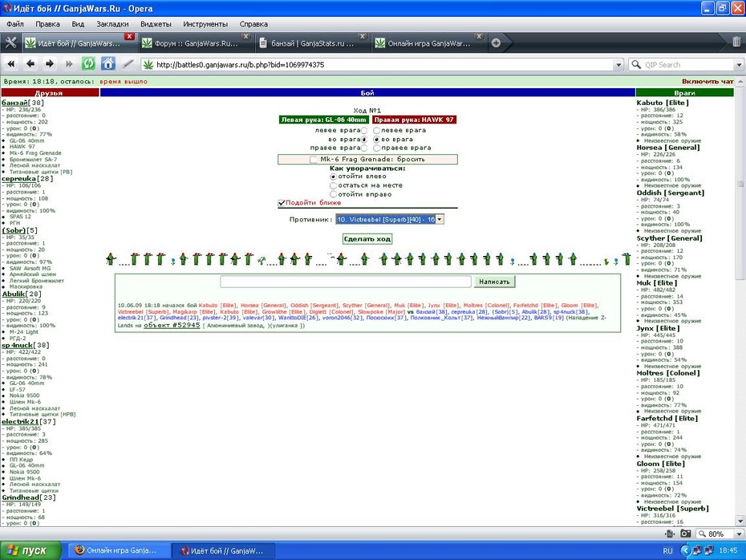Open the 80% zoom dropdown

pos(739,534)
